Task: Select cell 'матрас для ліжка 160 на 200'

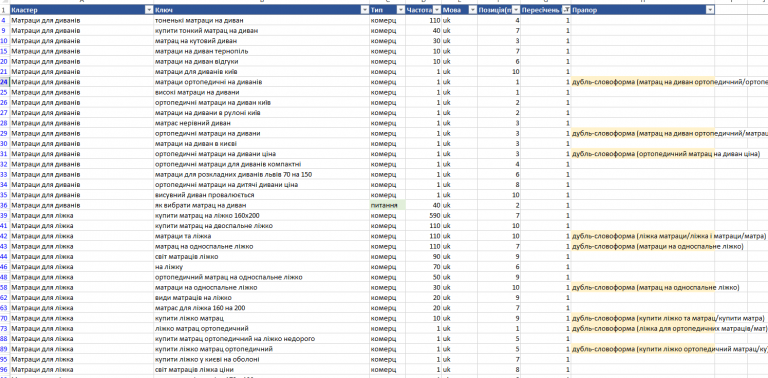Action: tap(261, 308)
